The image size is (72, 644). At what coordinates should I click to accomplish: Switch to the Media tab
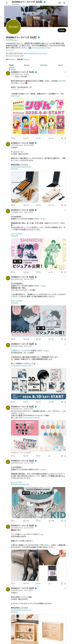(60, 65)
